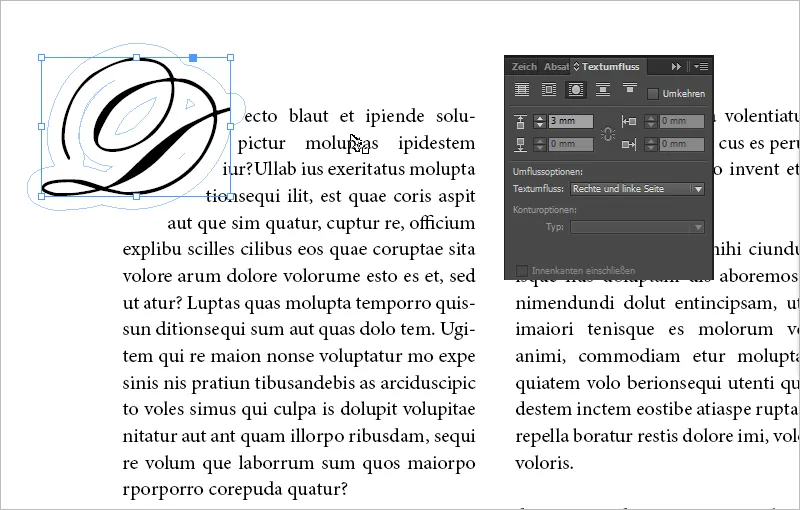This screenshot has height=510, width=800.
Task: Click the filled blue top handle of frame
Action: pyautogui.click(x=193, y=58)
